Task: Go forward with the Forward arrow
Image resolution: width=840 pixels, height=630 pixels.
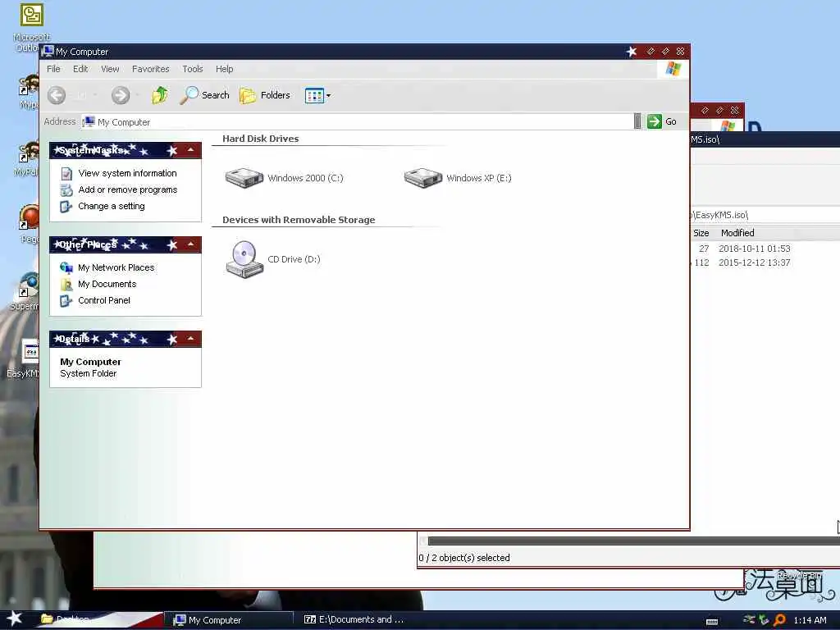Action: (121, 95)
